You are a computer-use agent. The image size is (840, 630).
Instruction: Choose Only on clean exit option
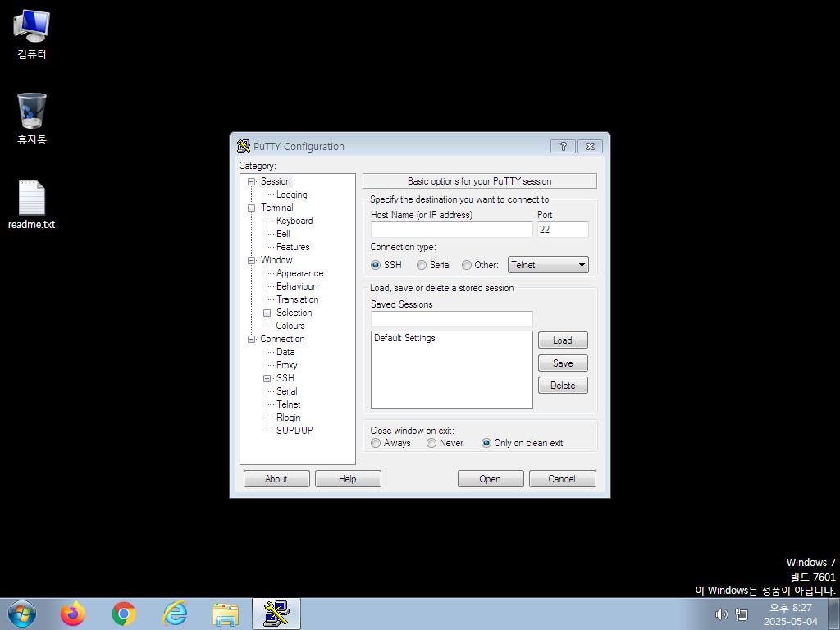click(x=523, y=443)
